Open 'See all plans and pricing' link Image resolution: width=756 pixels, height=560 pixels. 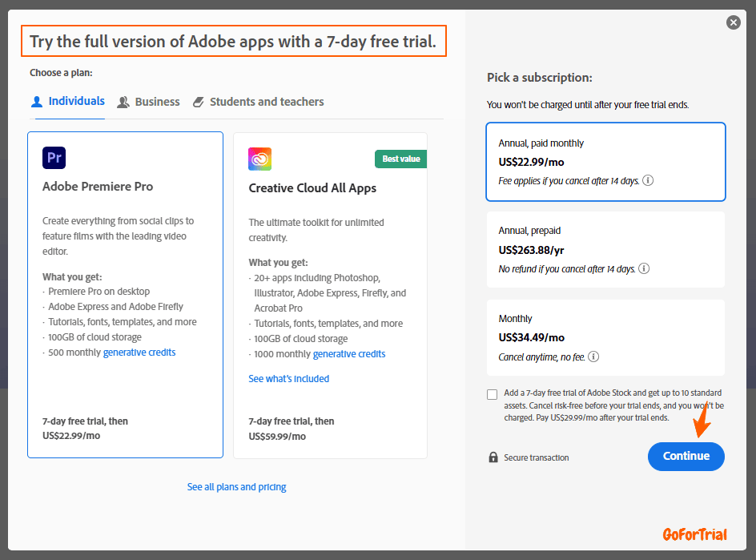(x=237, y=487)
